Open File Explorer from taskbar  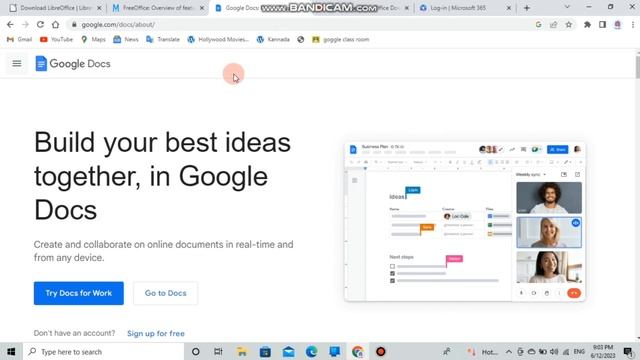pyautogui.click(x=242, y=351)
